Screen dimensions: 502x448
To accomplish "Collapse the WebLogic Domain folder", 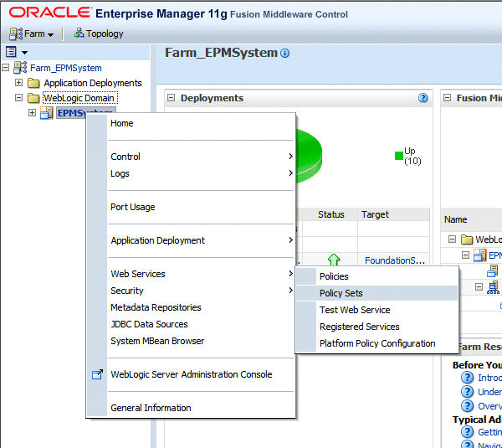I will pos(19,97).
